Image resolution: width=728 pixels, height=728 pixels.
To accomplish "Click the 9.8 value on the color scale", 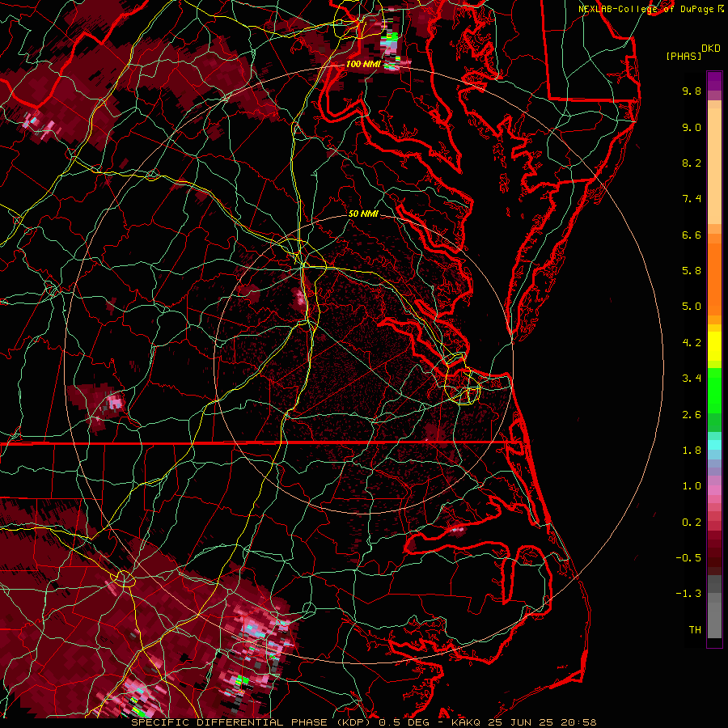I will pos(692,91).
